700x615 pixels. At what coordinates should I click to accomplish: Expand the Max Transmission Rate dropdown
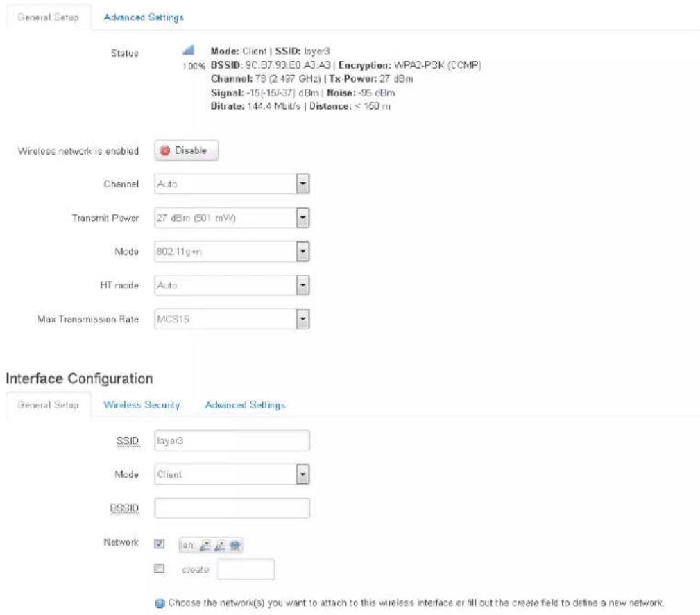pos(232,319)
